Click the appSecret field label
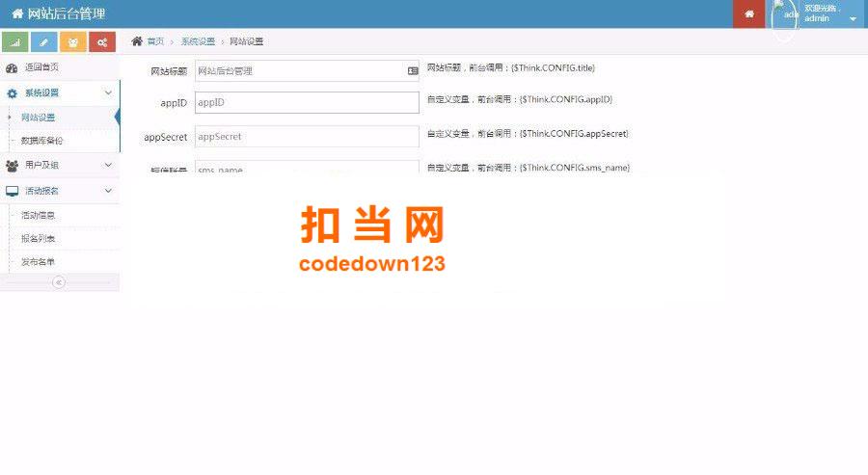This screenshot has width=868, height=475. point(166,137)
